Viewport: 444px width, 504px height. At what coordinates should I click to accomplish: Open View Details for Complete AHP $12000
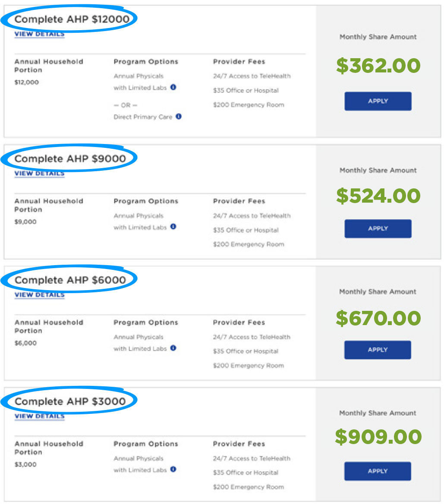click(x=39, y=34)
